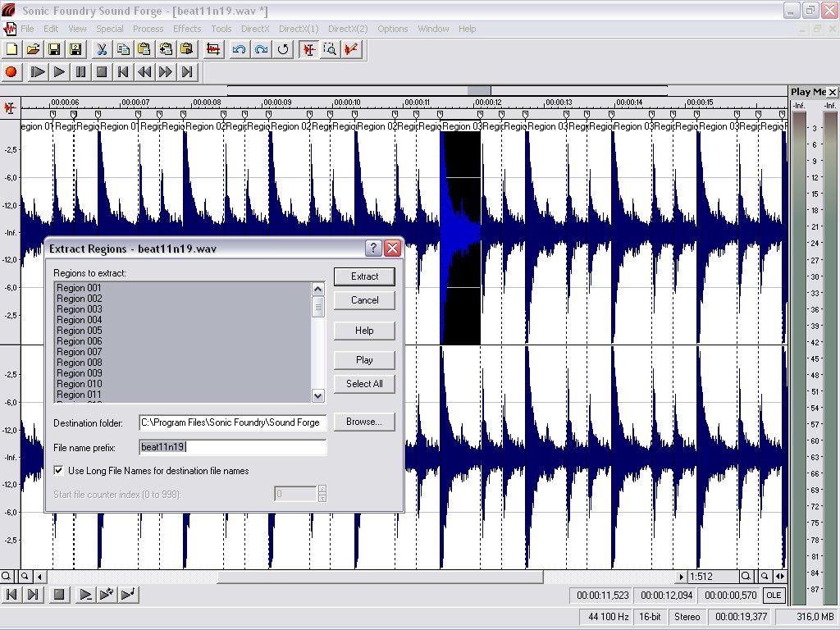Click Play All in transport toolbar
Screen dimensions: 840x630
(x=38, y=72)
